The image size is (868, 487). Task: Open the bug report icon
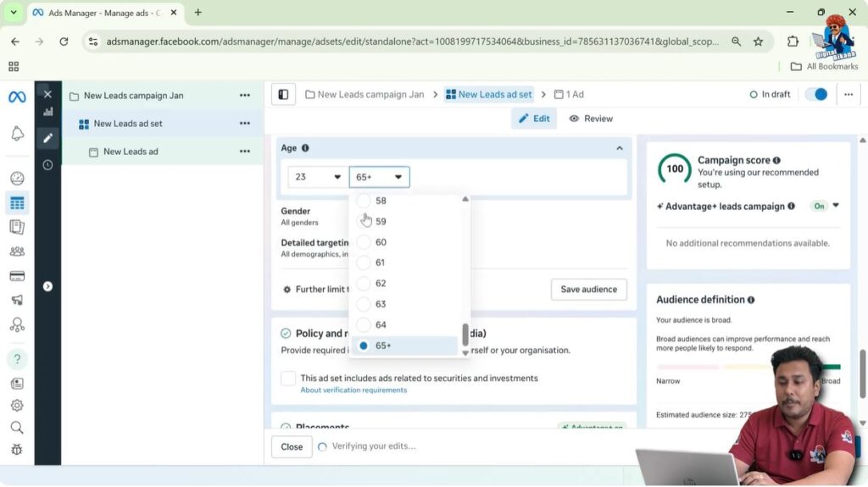click(17, 450)
